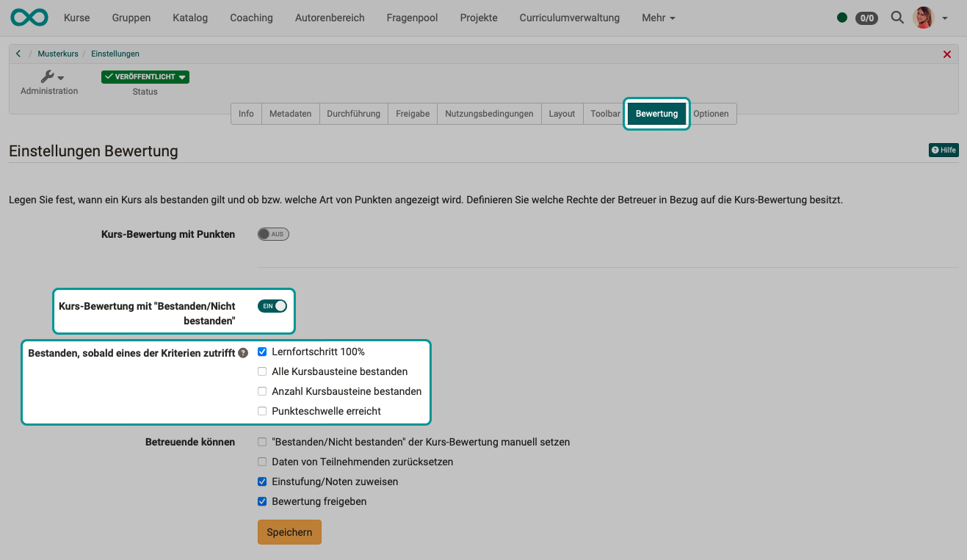Switch to the Nutzungsbedingungen tab
The height and width of the screenshot is (560, 967).
(489, 114)
